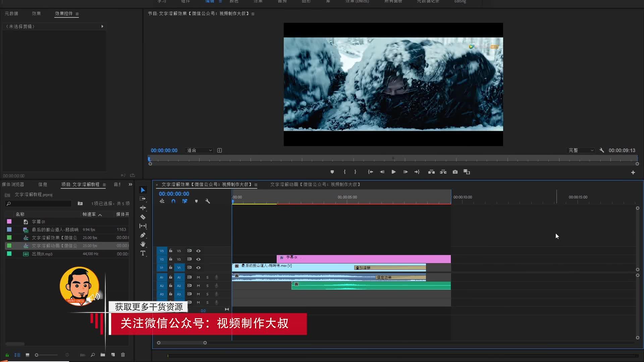
Task: Open project panel 项目 menu
Action: coord(104,185)
